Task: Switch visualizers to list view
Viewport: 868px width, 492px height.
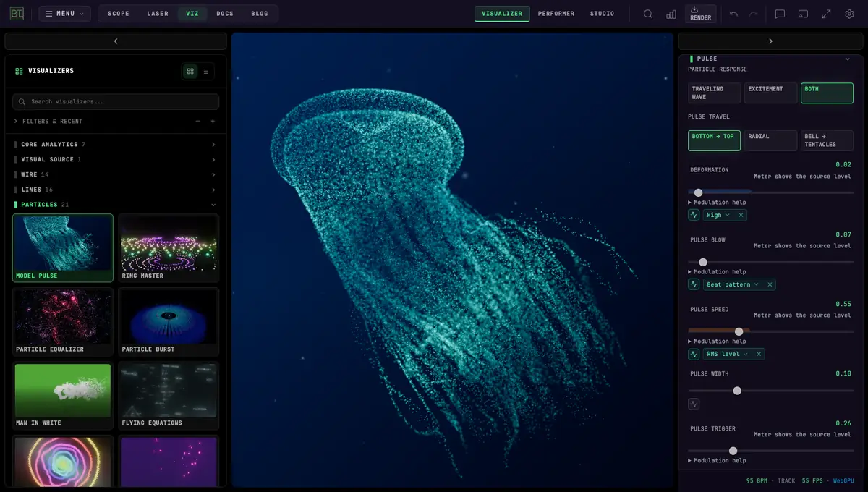Action: (x=206, y=71)
